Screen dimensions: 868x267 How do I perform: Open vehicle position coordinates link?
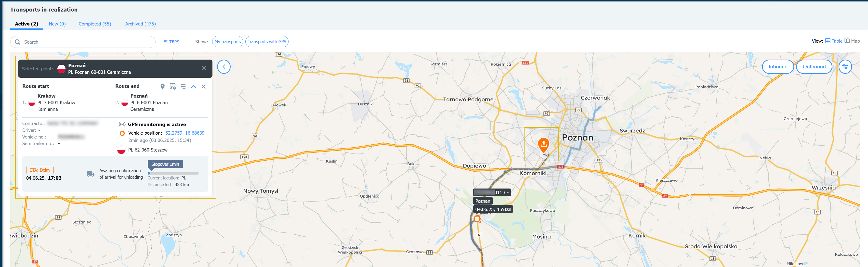click(185, 133)
